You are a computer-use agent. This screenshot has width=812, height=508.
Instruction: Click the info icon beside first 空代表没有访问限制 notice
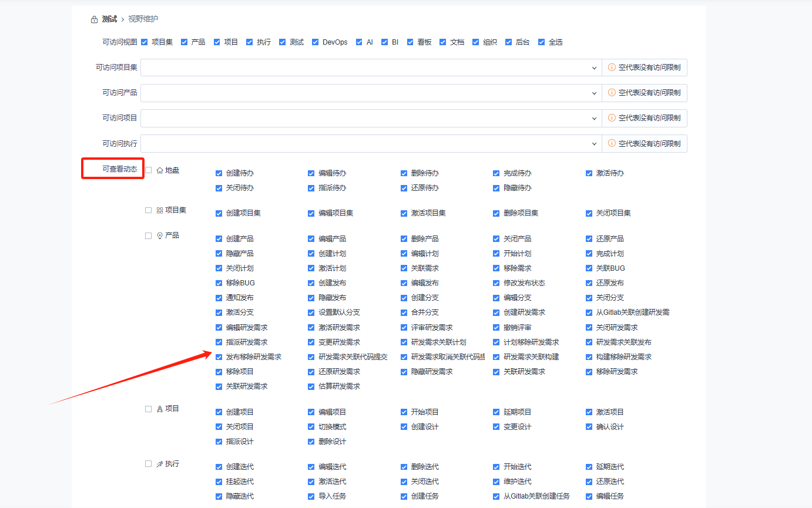coord(611,67)
